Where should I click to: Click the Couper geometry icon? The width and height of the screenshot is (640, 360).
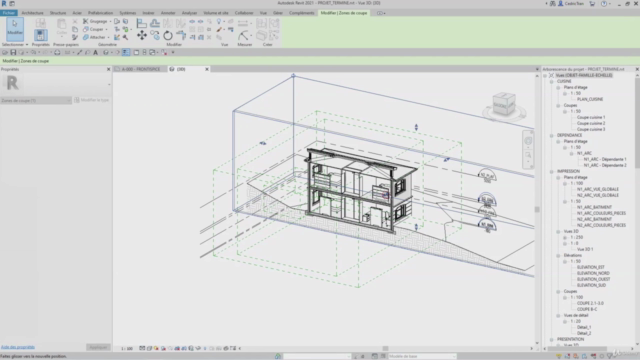pos(86,29)
